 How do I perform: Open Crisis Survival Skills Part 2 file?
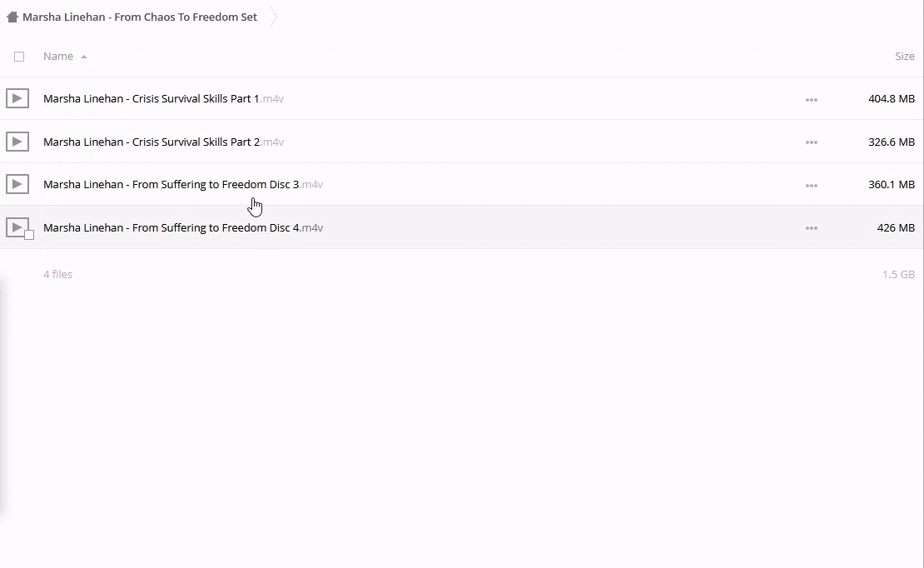coord(152,142)
